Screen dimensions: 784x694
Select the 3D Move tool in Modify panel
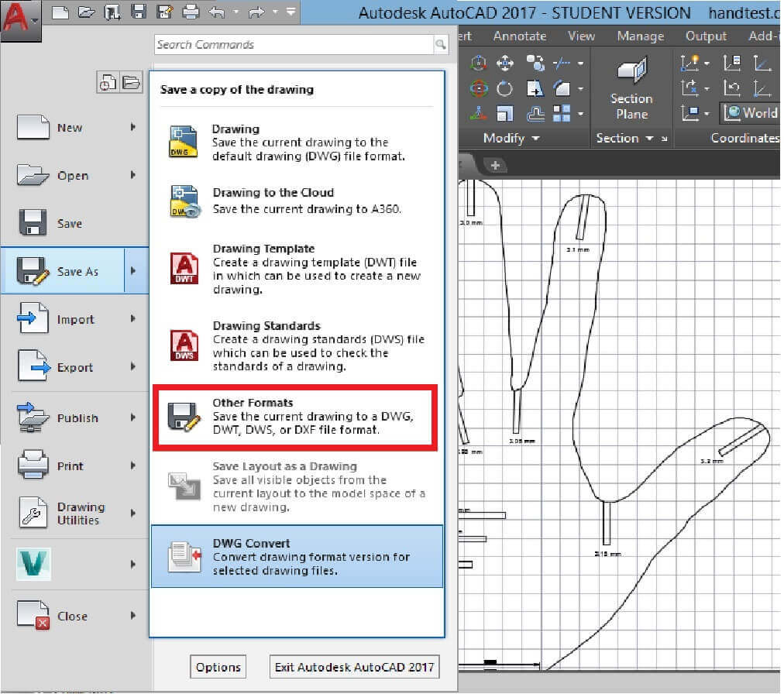point(479,63)
